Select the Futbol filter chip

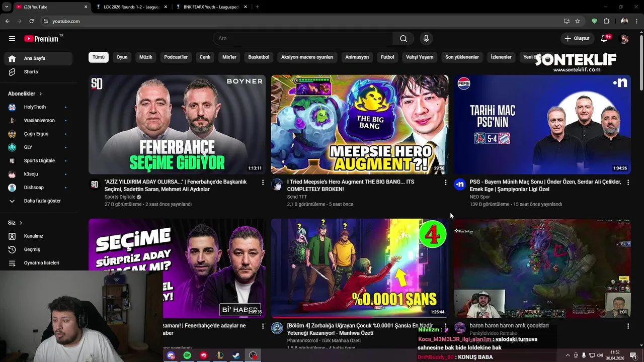(x=387, y=57)
